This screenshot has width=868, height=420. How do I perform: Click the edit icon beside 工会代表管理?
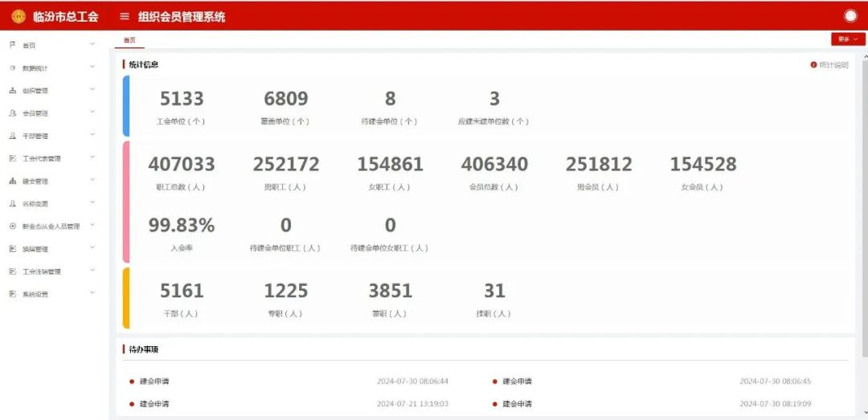point(13,158)
